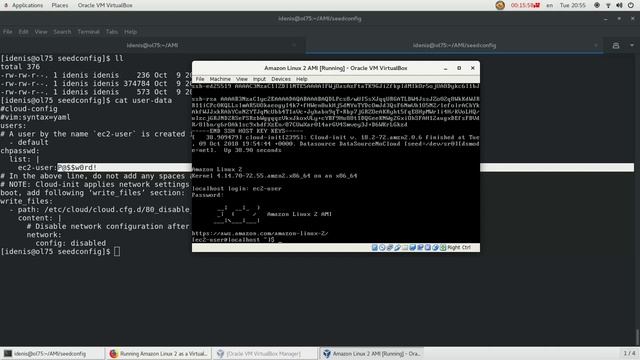
Task: Close the Amazon Linux 2 AMI VirtualBox window
Action: (473, 68)
